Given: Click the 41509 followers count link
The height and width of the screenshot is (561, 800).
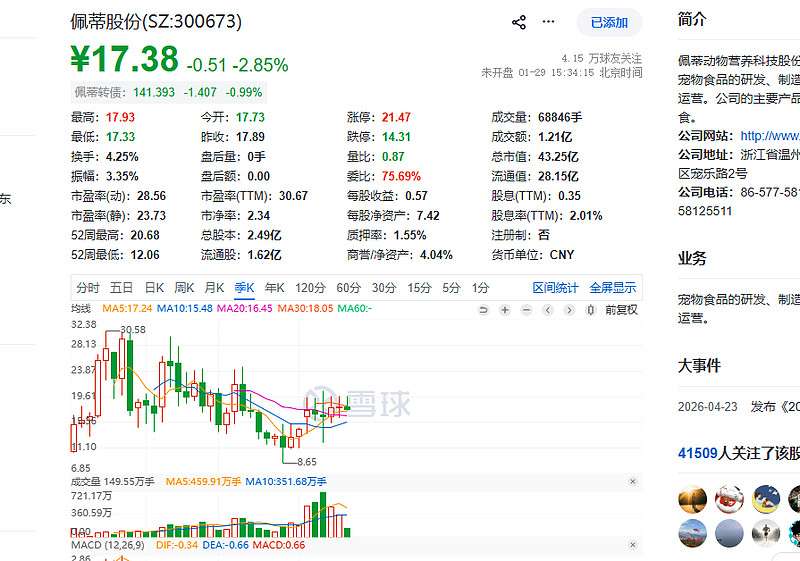Looking at the screenshot, I should click(697, 453).
